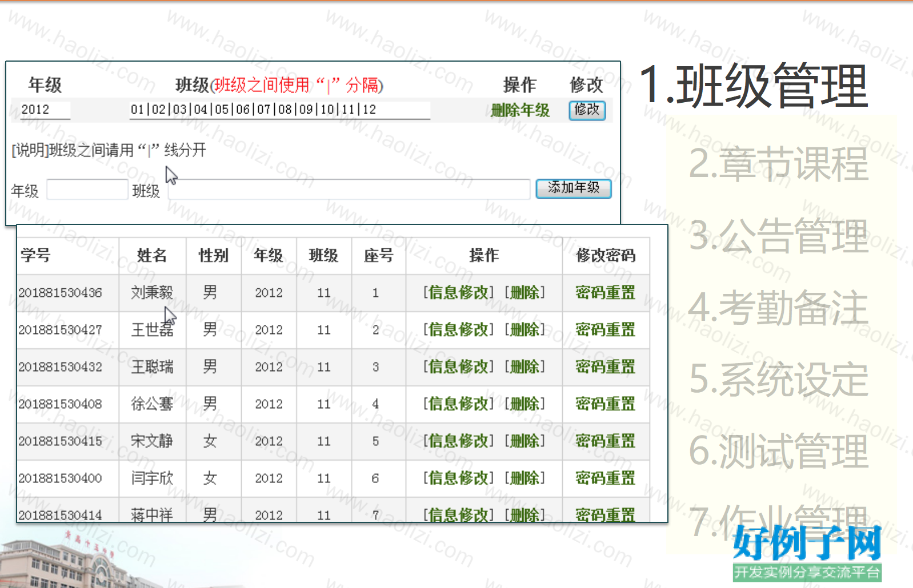The image size is (913, 588).
Task: Open 信息修改 for student 王聪瑞
Action: (458, 367)
